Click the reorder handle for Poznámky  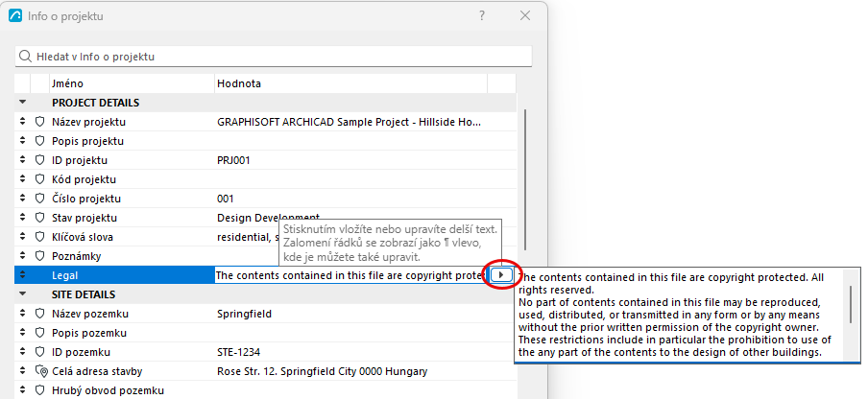23,256
